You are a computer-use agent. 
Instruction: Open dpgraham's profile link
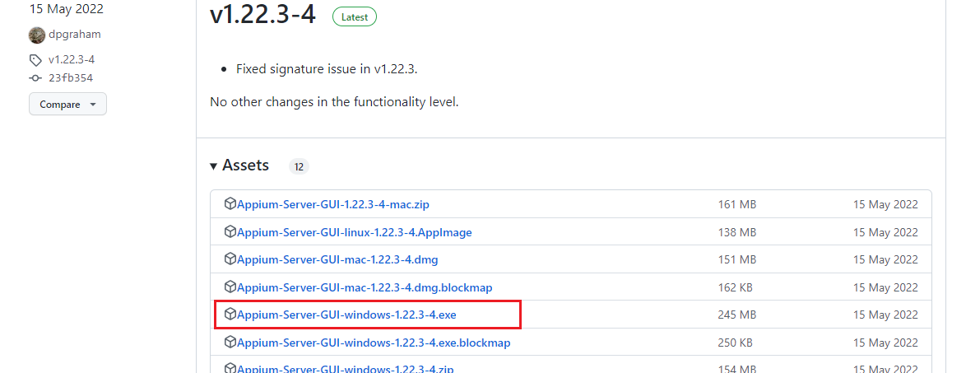click(x=75, y=35)
